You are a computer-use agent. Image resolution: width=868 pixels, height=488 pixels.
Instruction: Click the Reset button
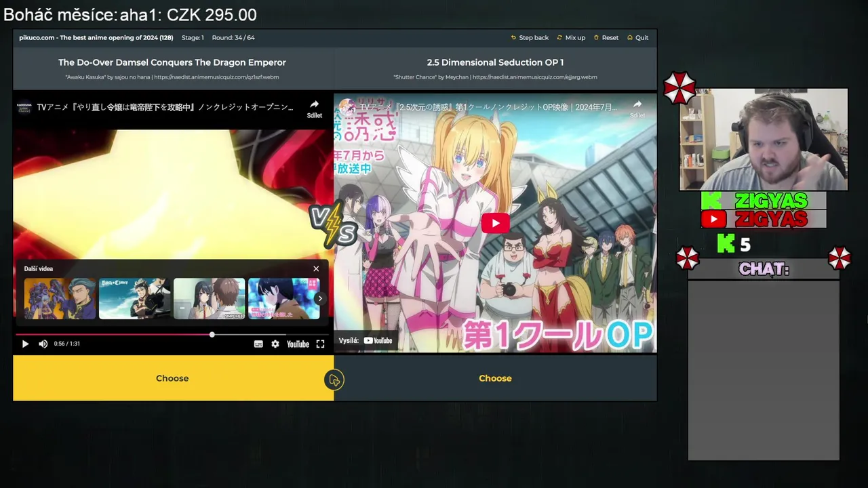click(606, 38)
